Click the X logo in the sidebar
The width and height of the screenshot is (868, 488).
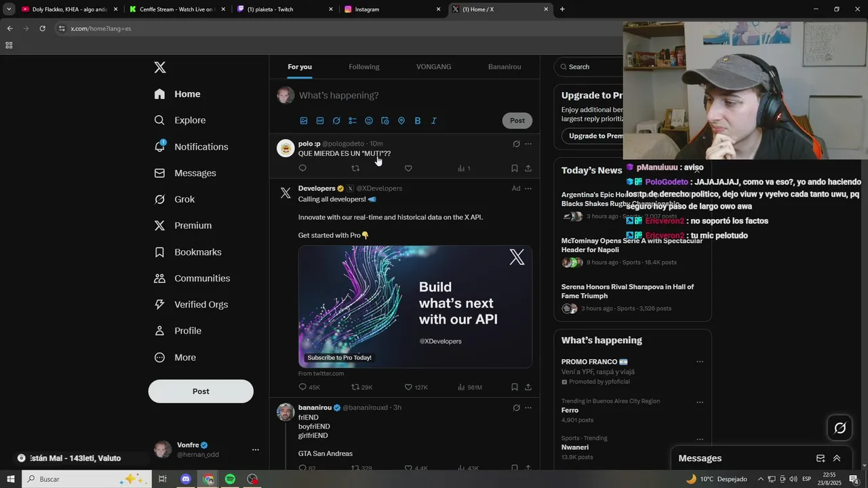[160, 67]
